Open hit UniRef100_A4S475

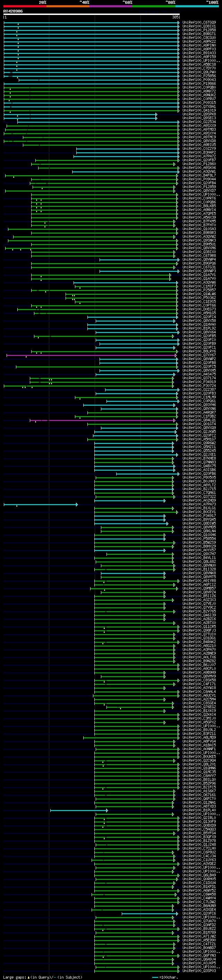[x=199, y=374]
